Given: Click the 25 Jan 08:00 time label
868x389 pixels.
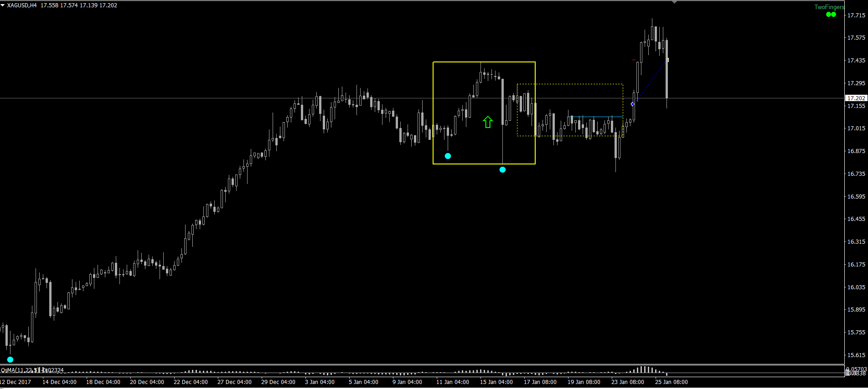Looking at the screenshot, I should (x=672, y=382).
